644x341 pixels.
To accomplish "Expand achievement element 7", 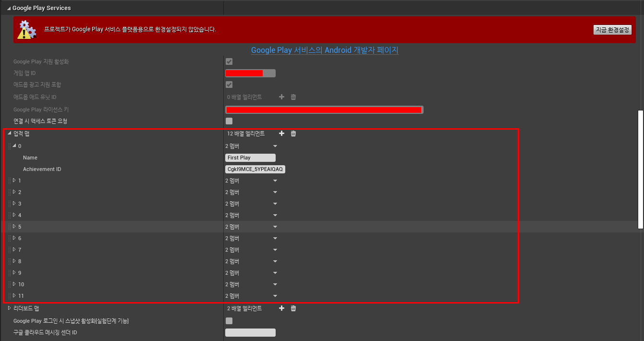I will coord(14,250).
